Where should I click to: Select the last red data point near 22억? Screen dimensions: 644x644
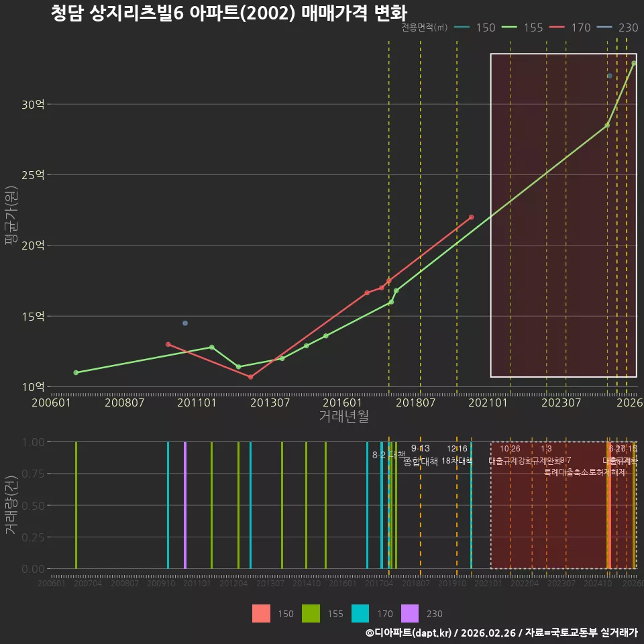tap(472, 217)
